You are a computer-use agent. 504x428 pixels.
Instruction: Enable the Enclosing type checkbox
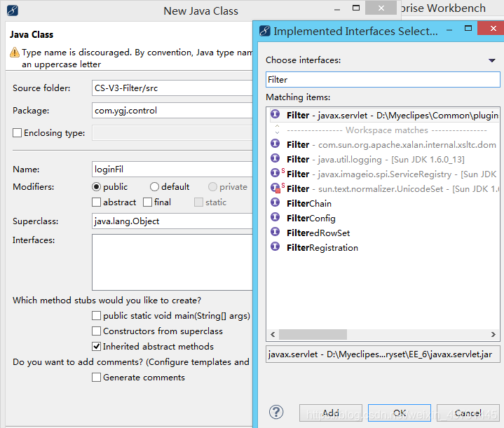pyautogui.click(x=17, y=132)
